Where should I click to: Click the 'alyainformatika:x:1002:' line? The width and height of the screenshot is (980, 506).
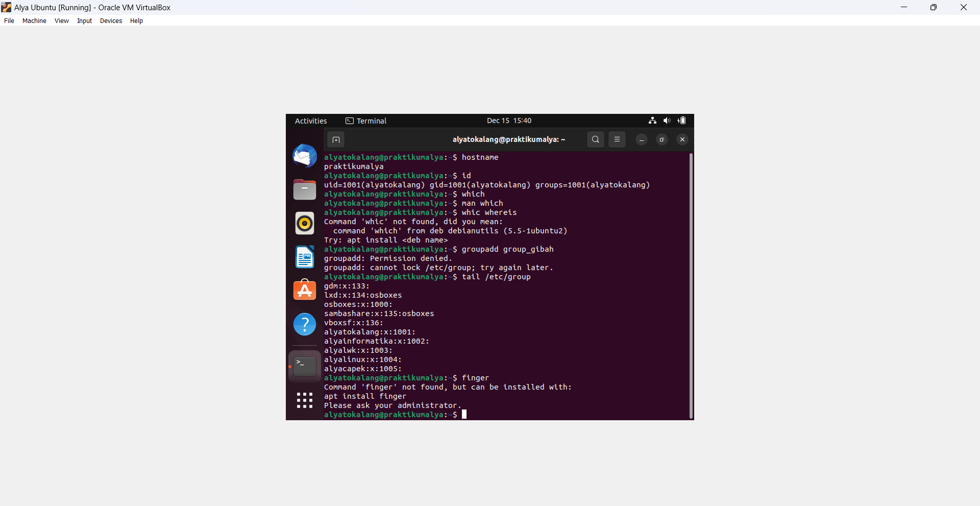[x=377, y=341]
